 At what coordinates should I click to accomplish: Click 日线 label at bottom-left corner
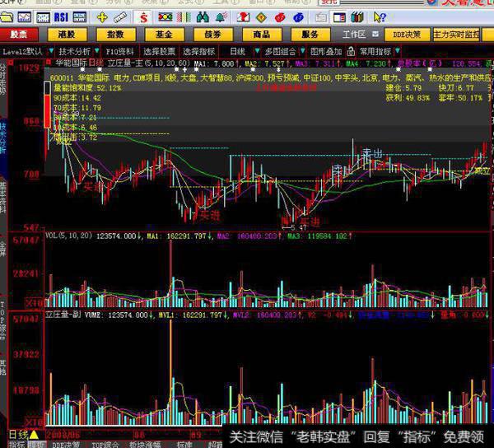(17, 434)
